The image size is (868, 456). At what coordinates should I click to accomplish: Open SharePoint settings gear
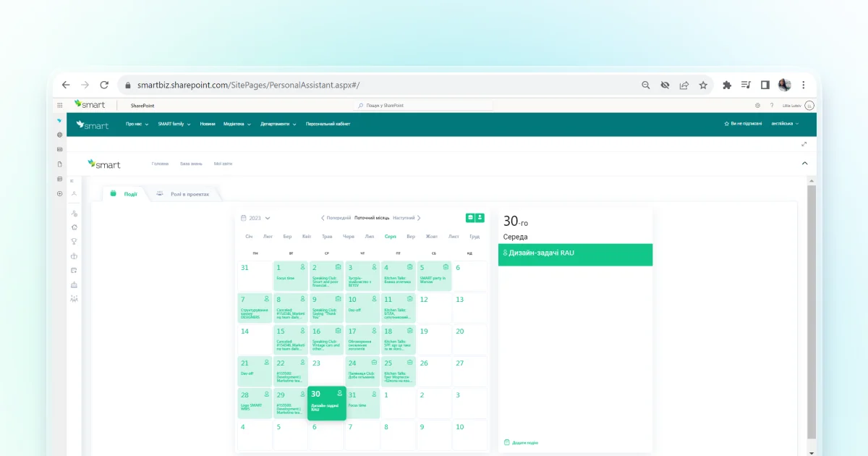coord(757,105)
